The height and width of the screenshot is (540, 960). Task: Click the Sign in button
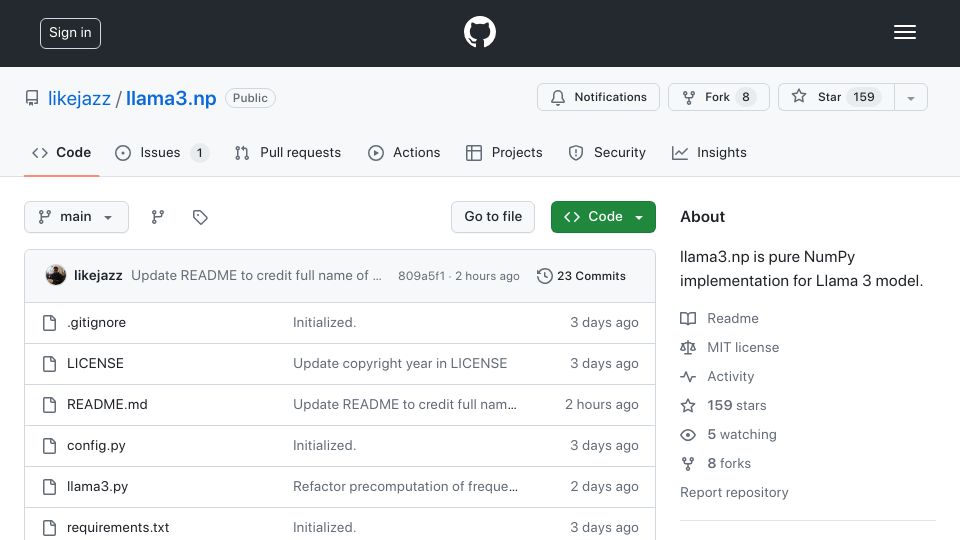[70, 33]
